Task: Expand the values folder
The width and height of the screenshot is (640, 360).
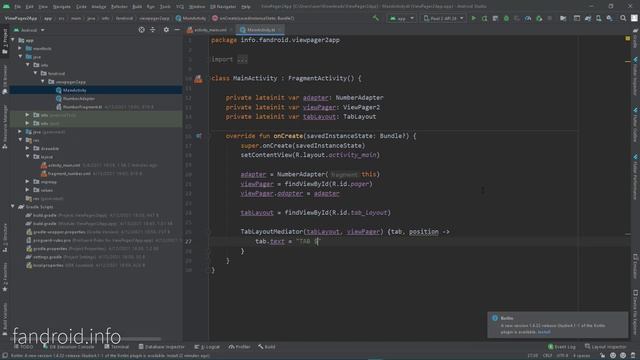Action: (27, 190)
